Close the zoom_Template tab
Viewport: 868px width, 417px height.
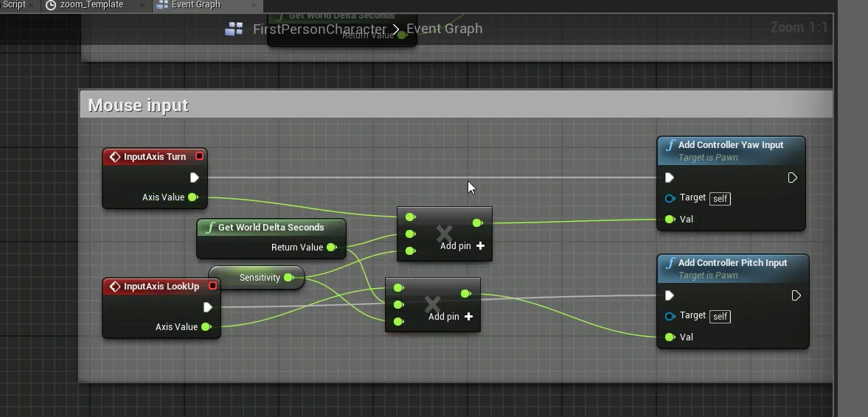pos(142,5)
